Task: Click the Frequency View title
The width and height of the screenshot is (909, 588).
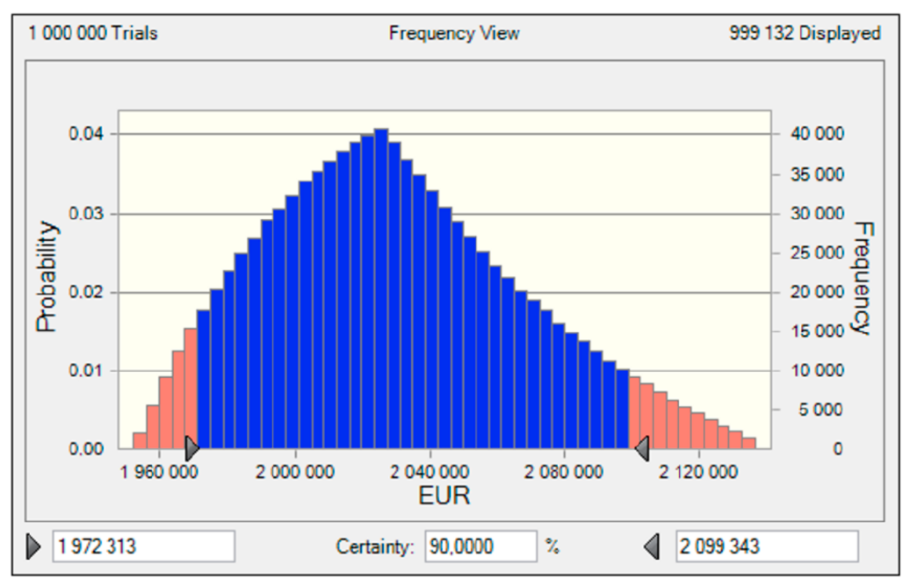Action: (x=454, y=33)
